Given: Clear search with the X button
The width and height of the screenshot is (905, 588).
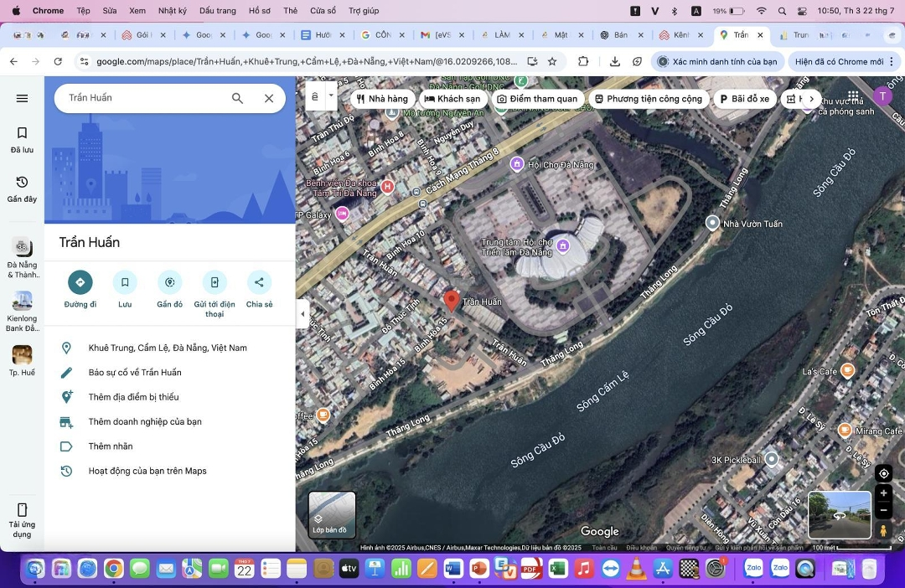Looking at the screenshot, I should (269, 98).
